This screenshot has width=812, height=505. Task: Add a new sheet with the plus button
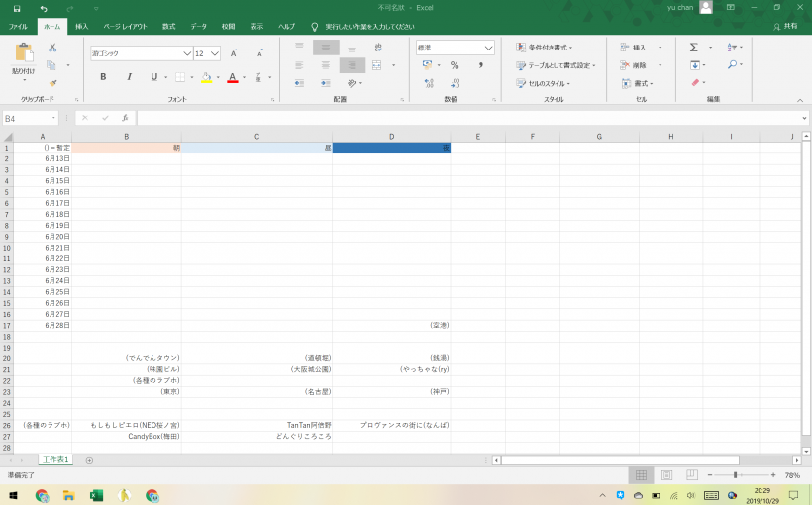coord(89,460)
